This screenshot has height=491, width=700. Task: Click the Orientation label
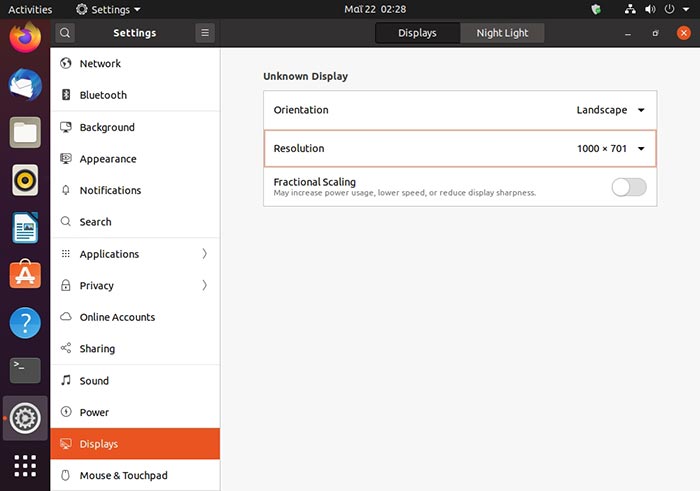(x=301, y=110)
